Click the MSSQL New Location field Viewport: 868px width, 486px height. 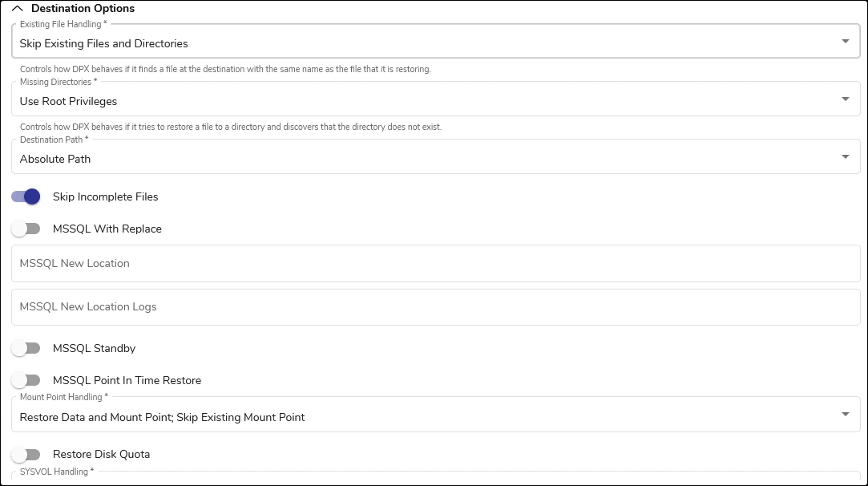pos(435,263)
